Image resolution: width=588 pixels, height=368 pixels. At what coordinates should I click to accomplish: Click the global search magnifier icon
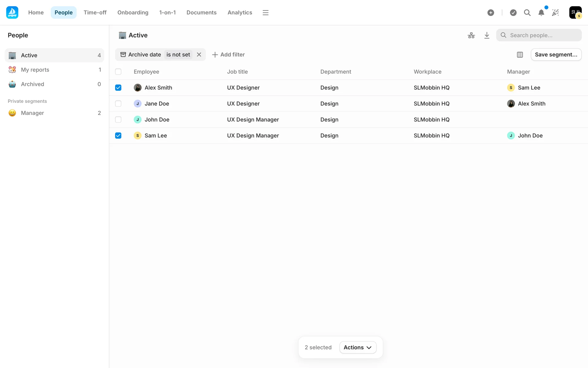tap(527, 13)
